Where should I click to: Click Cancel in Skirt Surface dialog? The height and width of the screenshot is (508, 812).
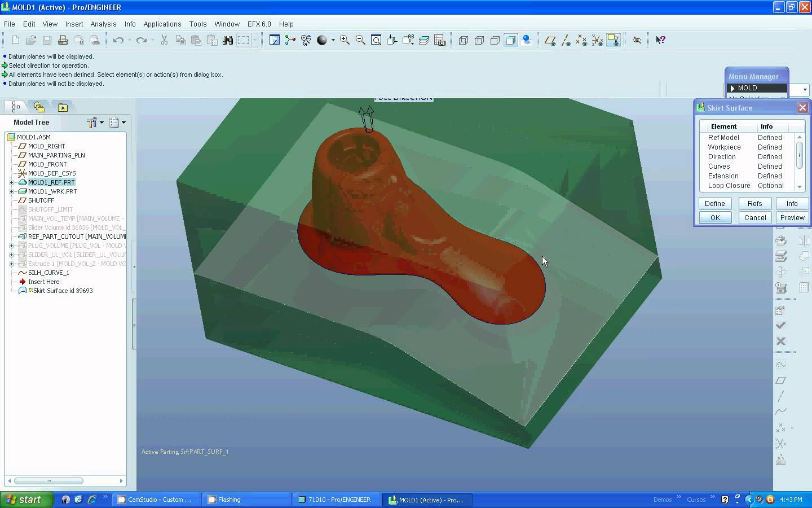point(754,217)
